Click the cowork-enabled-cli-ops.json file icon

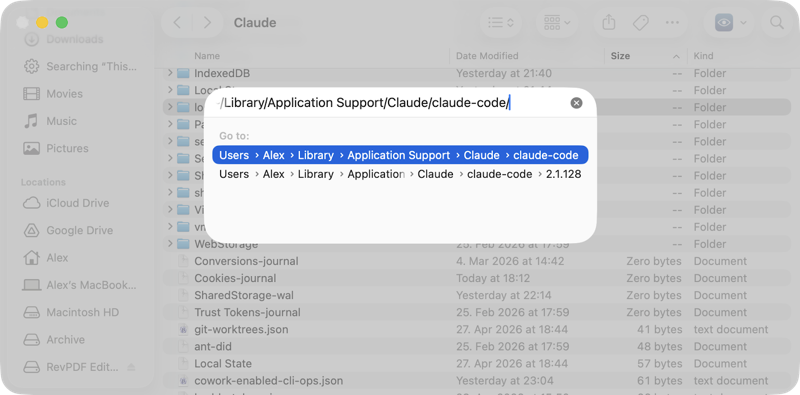183,381
